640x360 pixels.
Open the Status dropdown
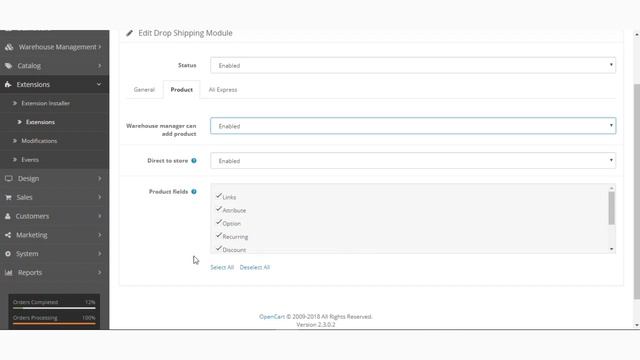click(x=413, y=65)
